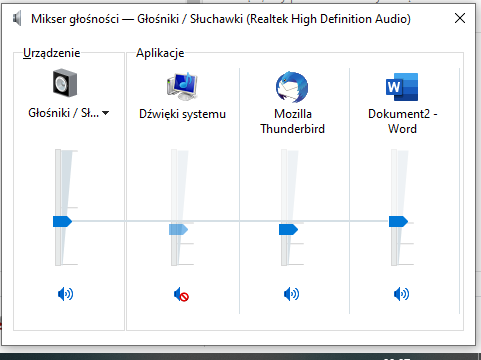Click the device volume slider thumb
This screenshot has width=481, height=360.
click(x=62, y=221)
